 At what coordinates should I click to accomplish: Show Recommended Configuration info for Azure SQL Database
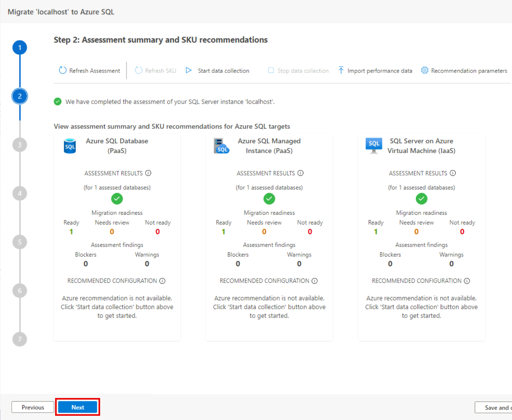click(x=162, y=281)
